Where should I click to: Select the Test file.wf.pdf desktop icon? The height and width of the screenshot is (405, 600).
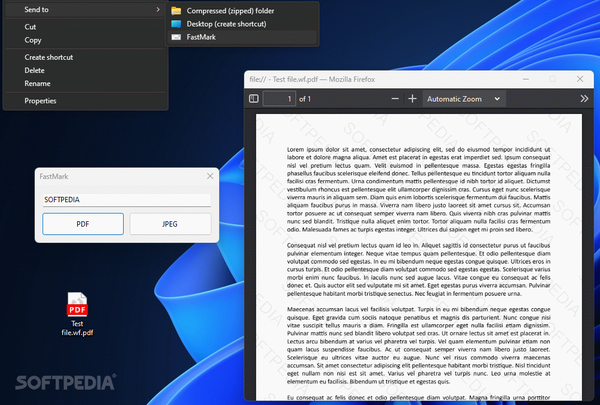(77, 314)
